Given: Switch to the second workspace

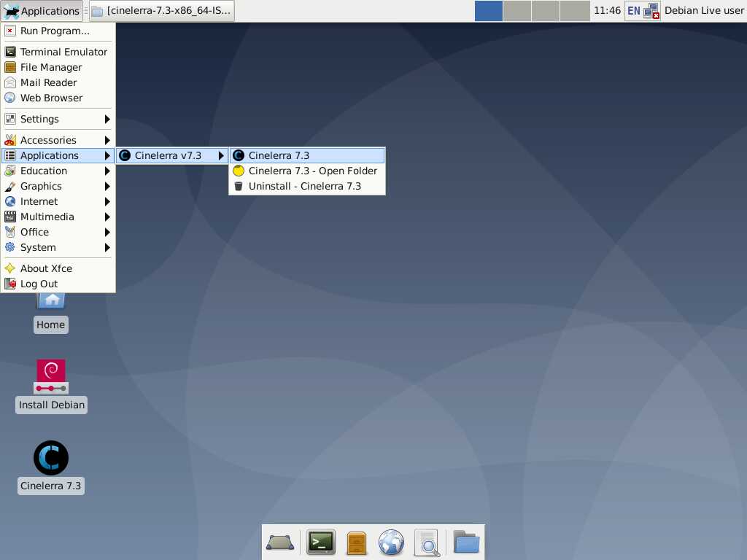Looking at the screenshot, I should (517, 10).
